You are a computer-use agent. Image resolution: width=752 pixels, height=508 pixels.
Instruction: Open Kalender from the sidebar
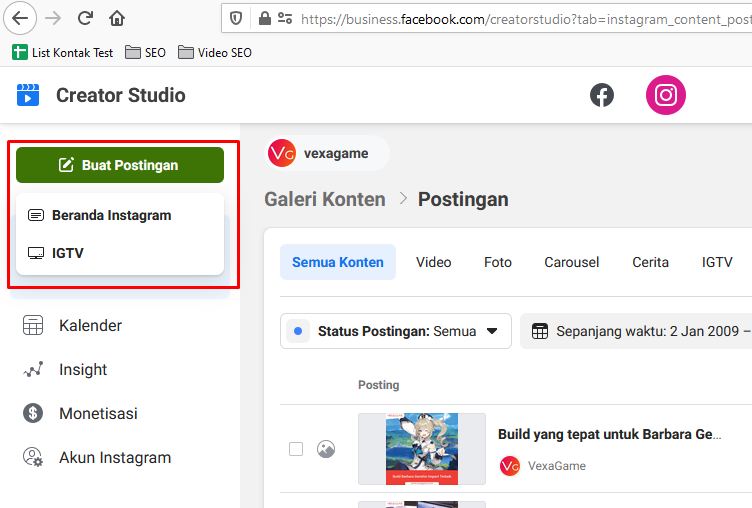(90, 325)
